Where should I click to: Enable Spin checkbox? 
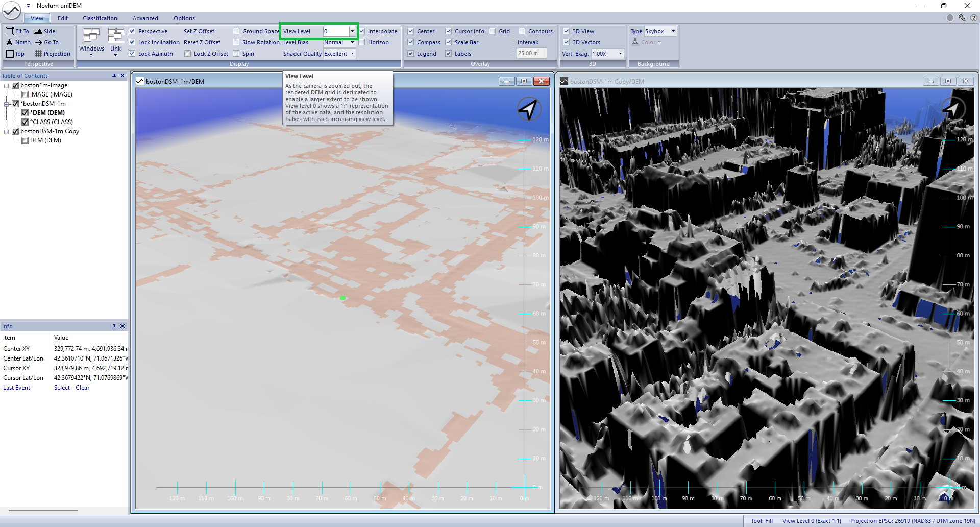[x=236, y=54]
